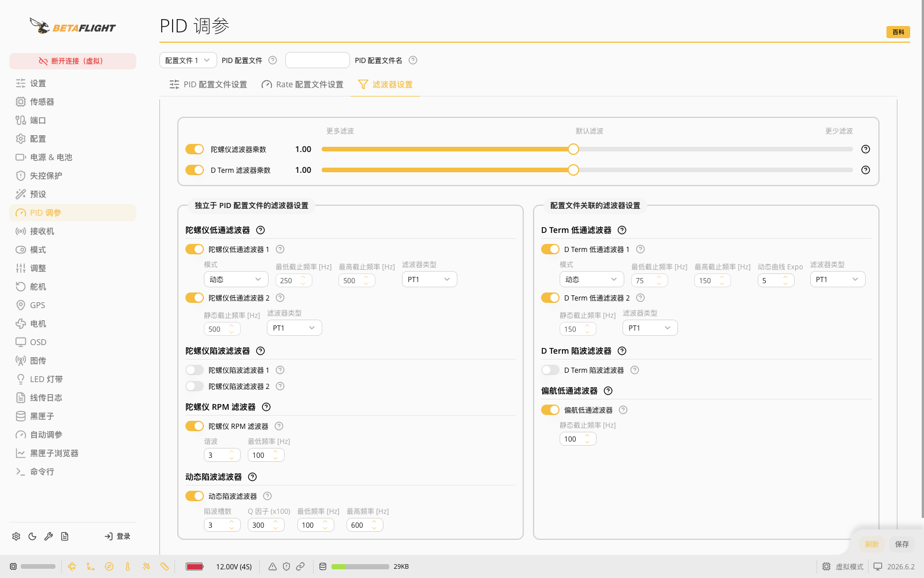Toggle 偏航低通滤波器 switch
Screen dimensions: 924x578
(x=550, y=410)
